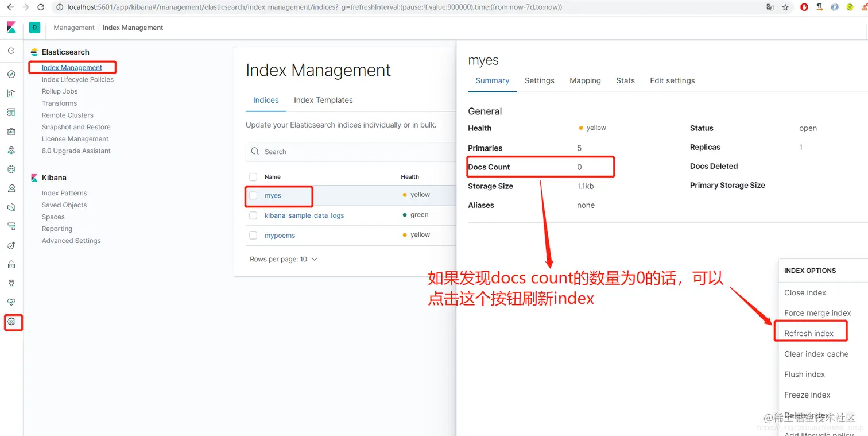This screenshot has width=868, height=436.
Task: Select the Summary tab for myes
Action: pyautogui.click(x=492, y=80)
